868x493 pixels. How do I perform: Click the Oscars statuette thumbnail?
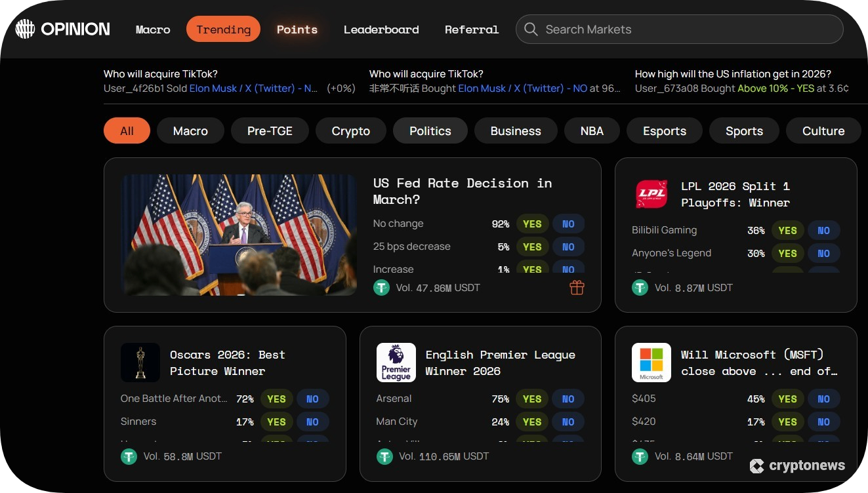click(140, 362)
